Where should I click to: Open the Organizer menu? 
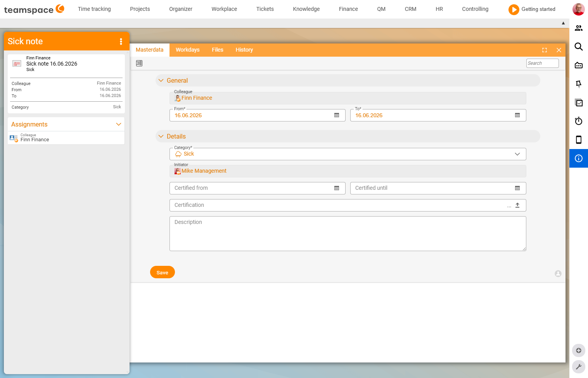(x=181, y=9)
